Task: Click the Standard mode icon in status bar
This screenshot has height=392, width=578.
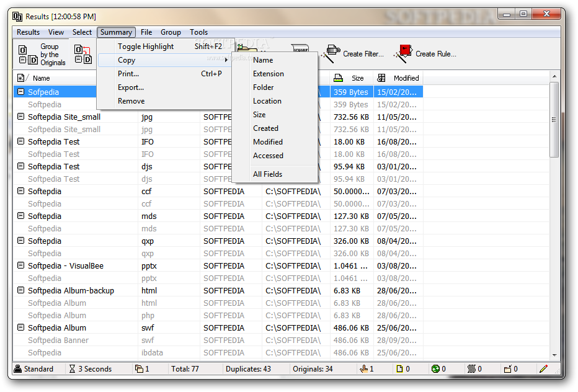Action: pyautogui.click(x=18, y=368)
